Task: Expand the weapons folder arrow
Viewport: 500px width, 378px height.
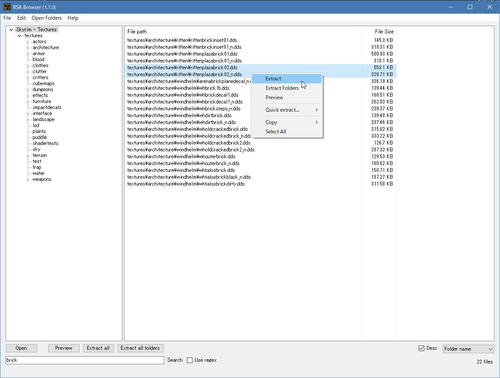Action: click(28, 180)
